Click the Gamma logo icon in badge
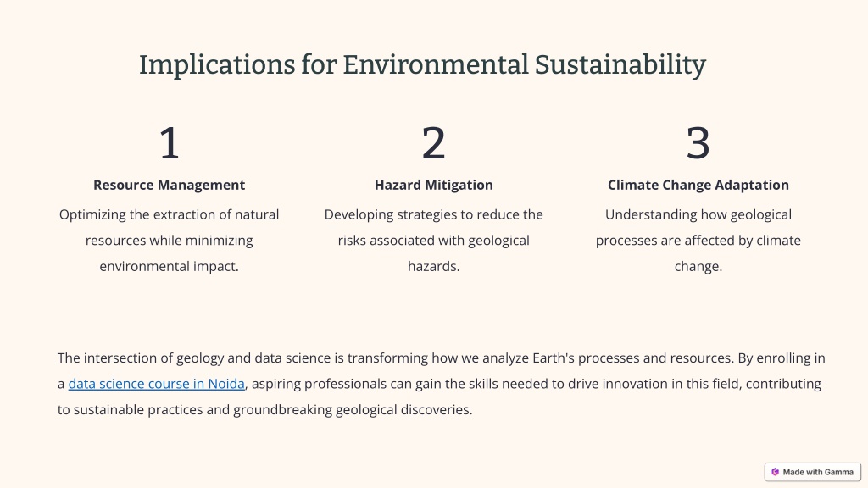The width and height of the screenshot is (868, 488). click(775, 472)
